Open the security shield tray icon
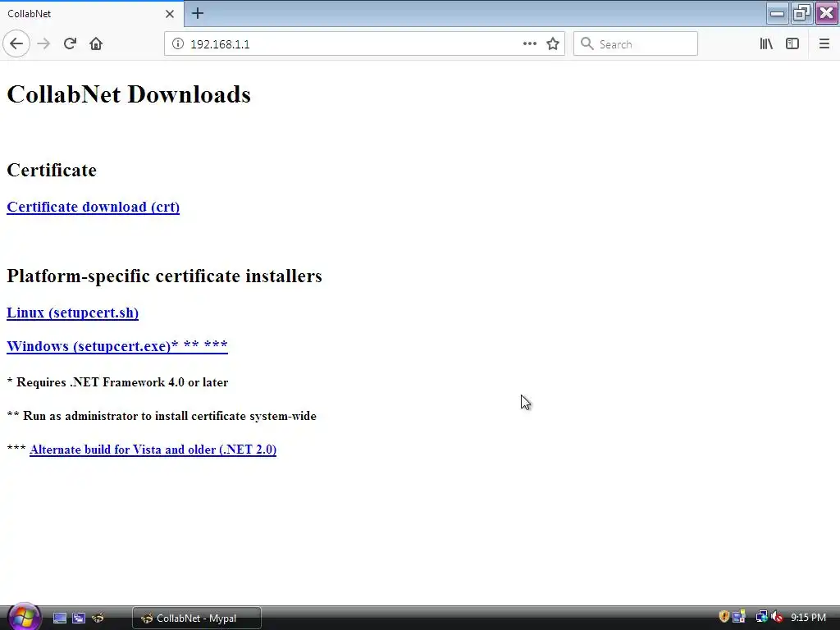The image size is (840, 630). (x=724, y=617)
